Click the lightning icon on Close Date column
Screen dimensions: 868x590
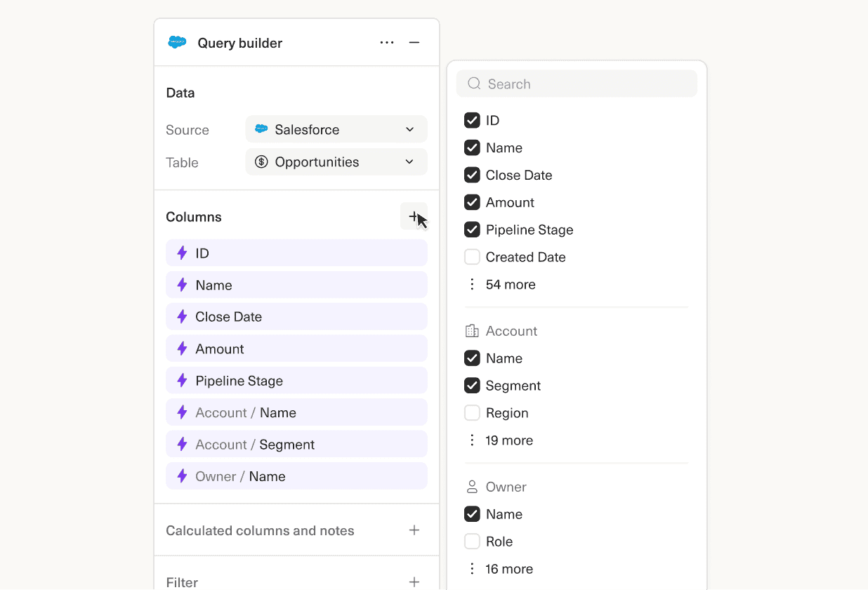(182, 317)
